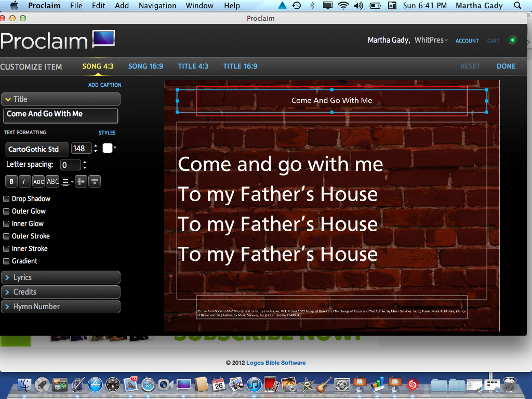This screenshot has width=532, height=399.
Task: Toggle bold formatting for the title
Action: (x=11, y=181)
